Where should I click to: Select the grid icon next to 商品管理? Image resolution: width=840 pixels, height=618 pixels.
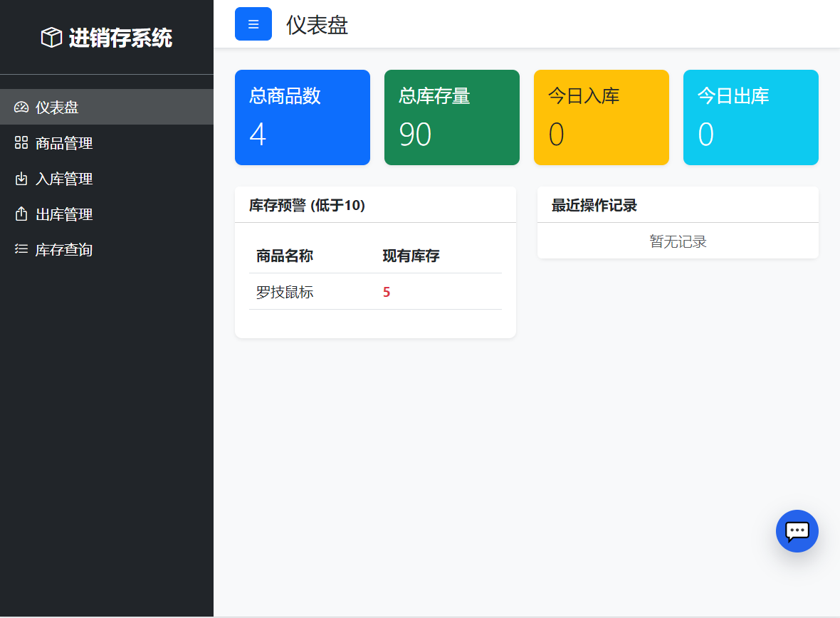[21, 142]
